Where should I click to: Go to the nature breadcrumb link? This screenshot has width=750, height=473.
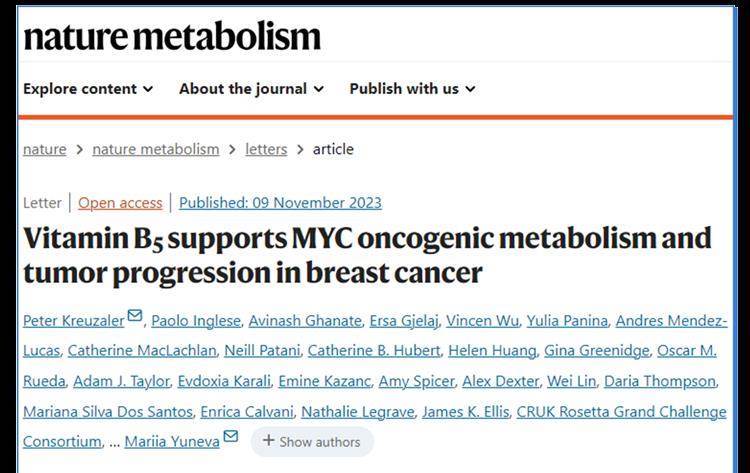point(44,149)
